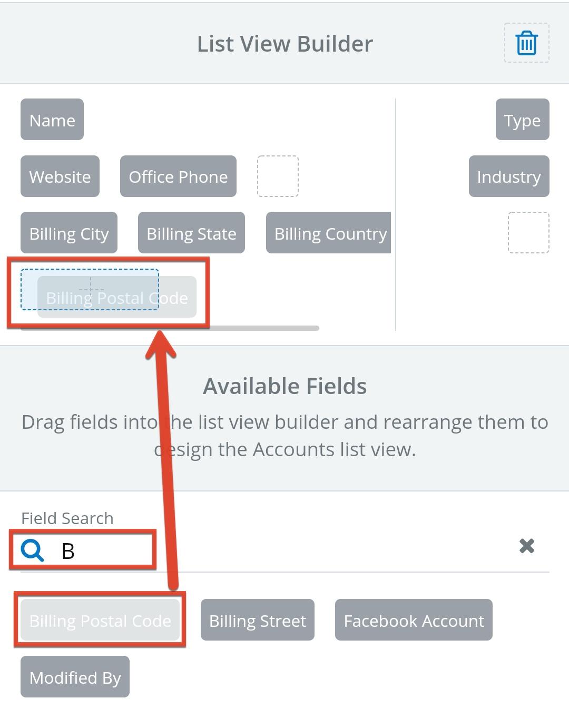Click the trash icon to clear the layout

pos(526,43)
